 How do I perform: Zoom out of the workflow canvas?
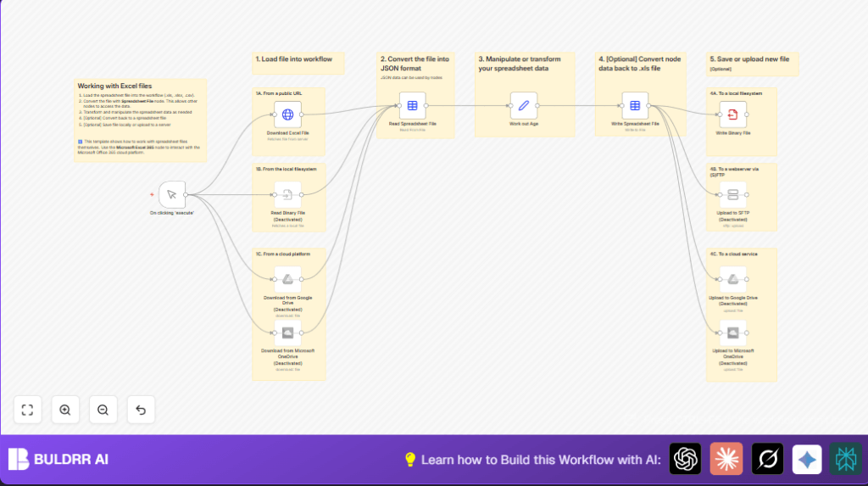click(x=103, y=410)
